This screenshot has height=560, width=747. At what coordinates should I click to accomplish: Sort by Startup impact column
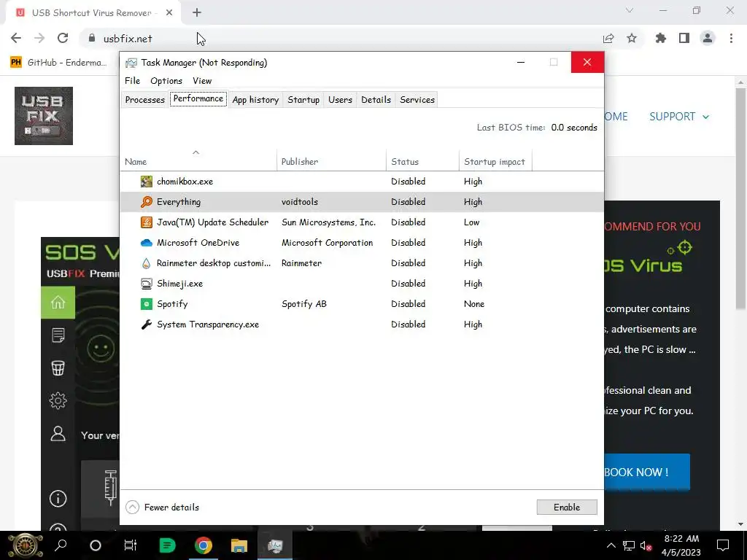(495, 161)
